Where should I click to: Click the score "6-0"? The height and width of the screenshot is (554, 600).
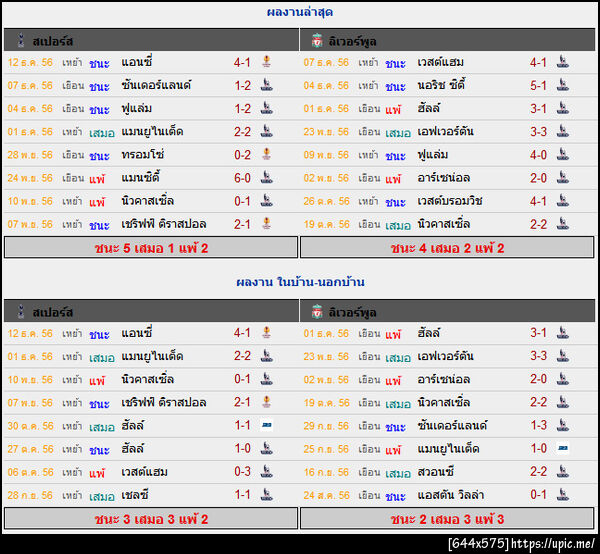pos(243,178)
